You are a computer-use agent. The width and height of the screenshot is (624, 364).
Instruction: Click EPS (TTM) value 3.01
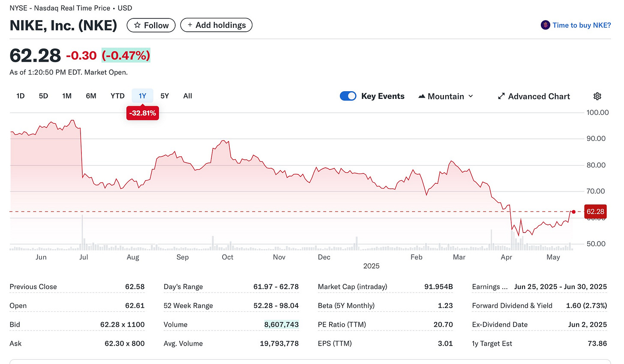click(445, 343)
